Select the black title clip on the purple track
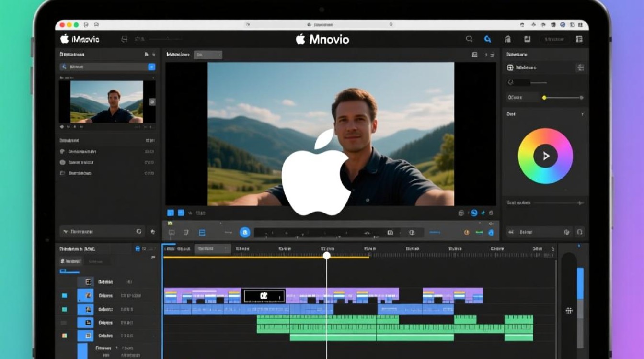The height and width of the screenshot is (359, 644). coord(264,296)
